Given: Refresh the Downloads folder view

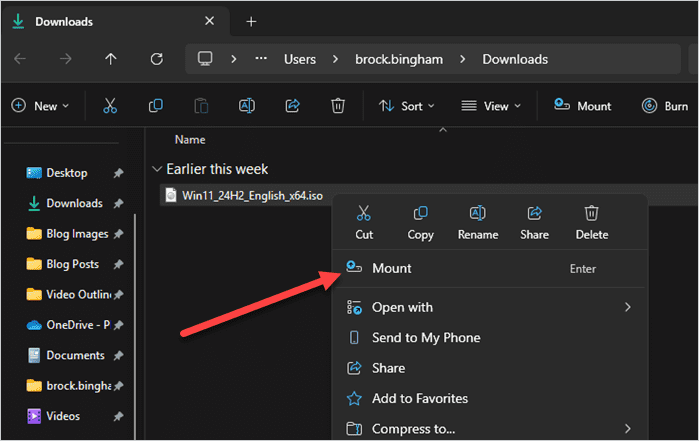Looking at the screenshot, I should click(x=156, y=59).
